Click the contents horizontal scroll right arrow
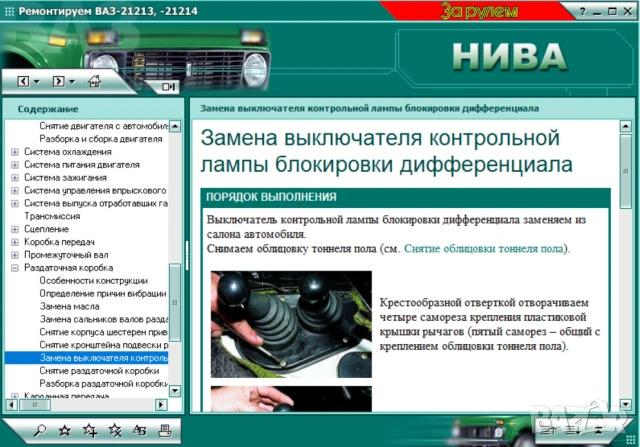The height and width of the screenshot is (447, 640). (161, 405)
